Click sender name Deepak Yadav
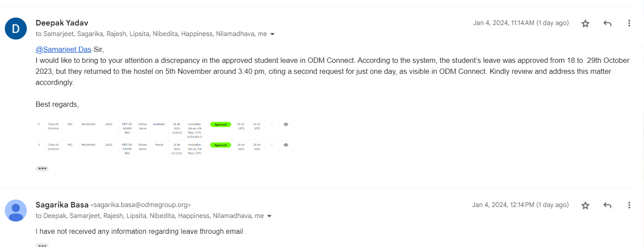644x247 pixels. [62, 23]
